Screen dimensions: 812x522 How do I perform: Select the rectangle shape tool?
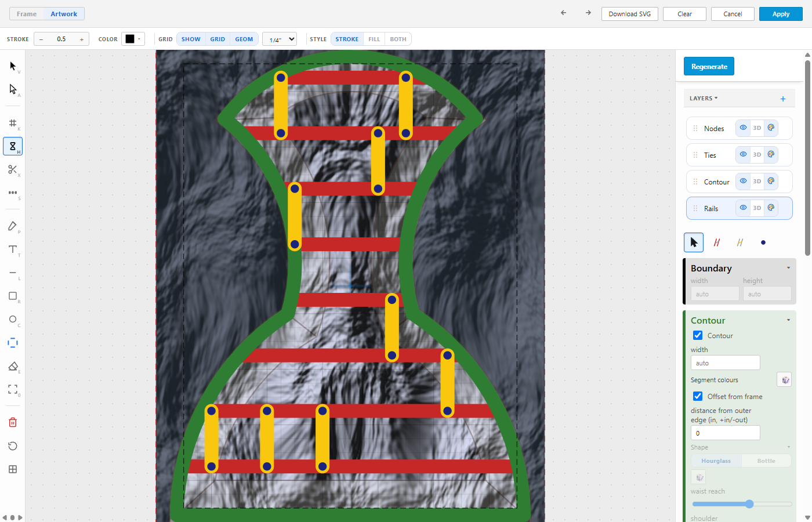tap(13, 296)
